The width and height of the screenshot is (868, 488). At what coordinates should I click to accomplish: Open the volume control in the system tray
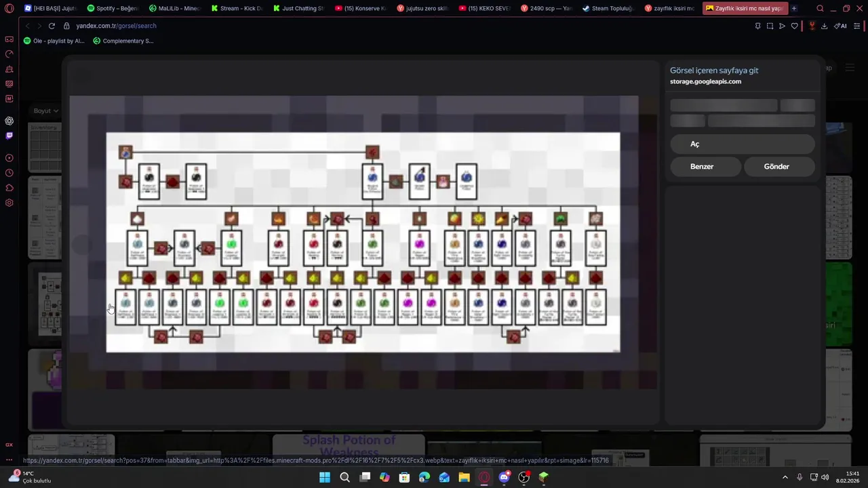pos(825,477)
